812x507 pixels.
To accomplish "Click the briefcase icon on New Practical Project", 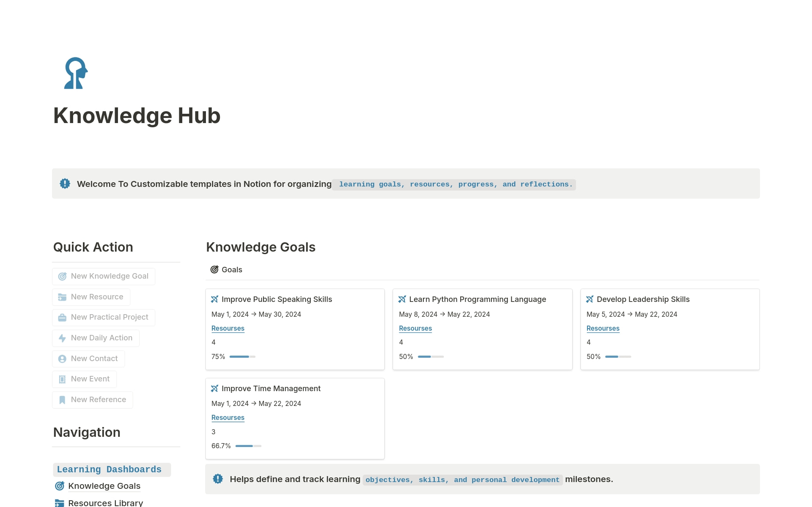I will click(x=62, y=318).
